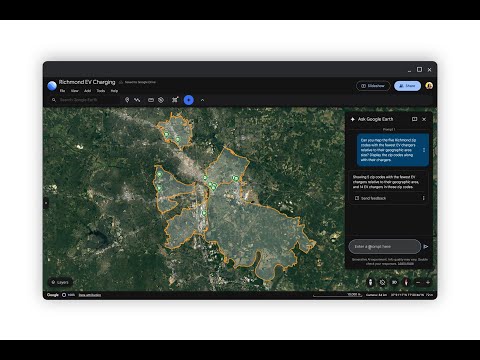Zoom in with the plus button
Viewport: 480px width, 360px height.
[x=428, y=283]
